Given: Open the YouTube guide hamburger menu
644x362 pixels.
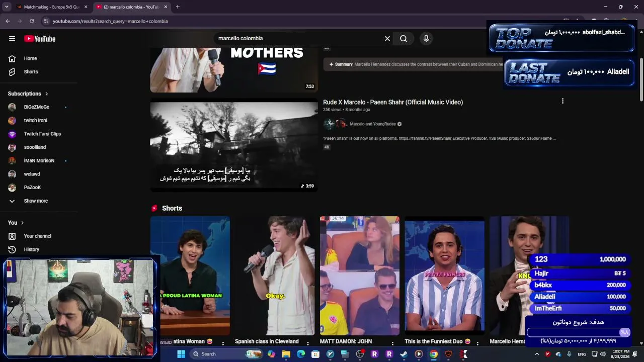Looking at the screenshot, I should coord(12,39).
